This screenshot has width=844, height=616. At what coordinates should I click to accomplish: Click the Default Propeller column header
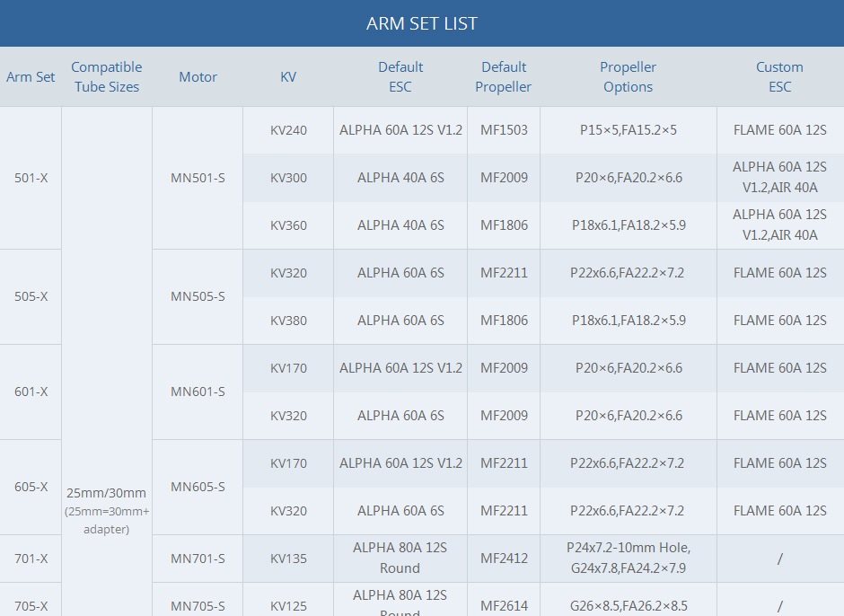(503, 77)
